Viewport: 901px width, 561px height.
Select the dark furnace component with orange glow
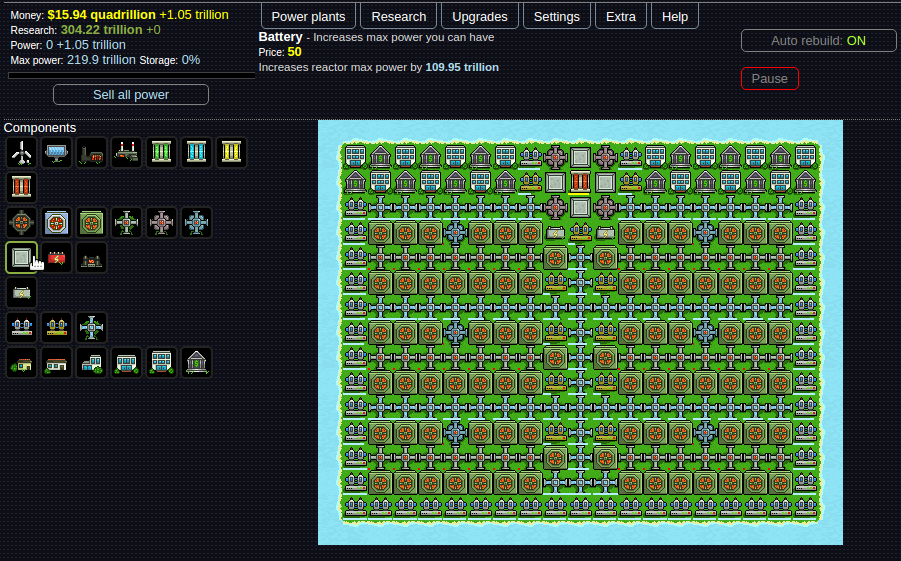[x=92, y=258]
